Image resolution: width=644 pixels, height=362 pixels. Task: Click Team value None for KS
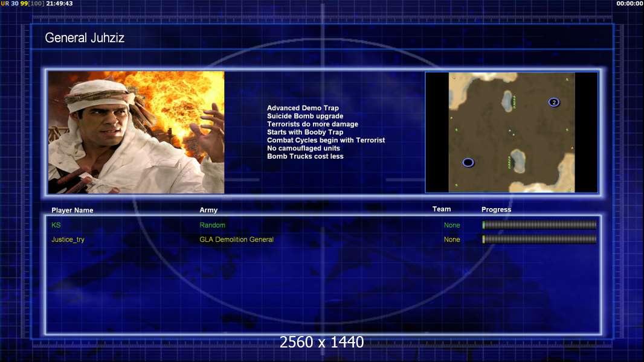(x=452, y=225)
